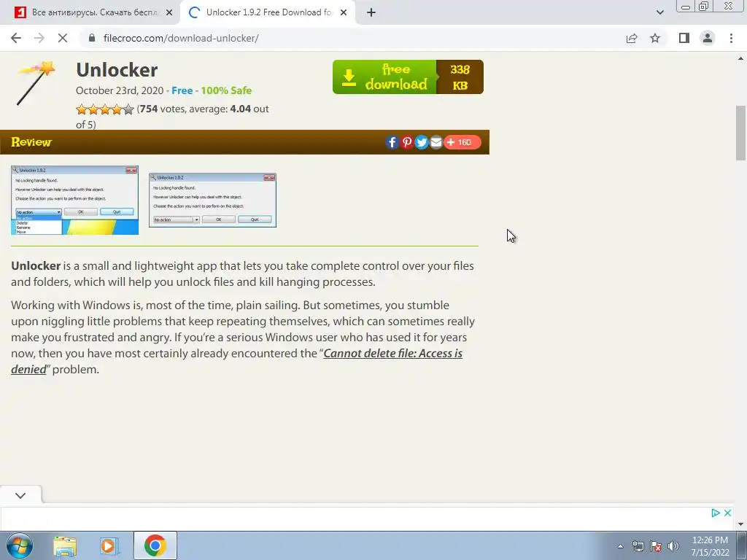The image size is (747, 560).
Task: Show hidden system tray icons
Action: pos(620,546)
